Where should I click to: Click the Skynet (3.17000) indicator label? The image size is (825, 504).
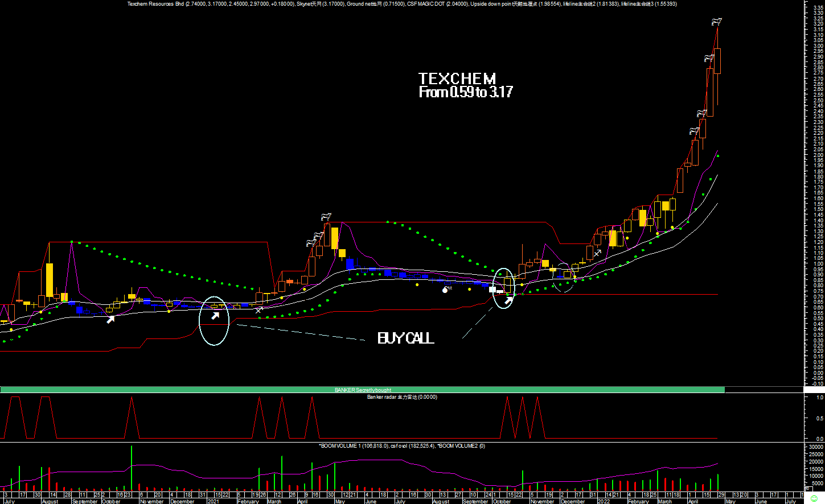[321, 4]
